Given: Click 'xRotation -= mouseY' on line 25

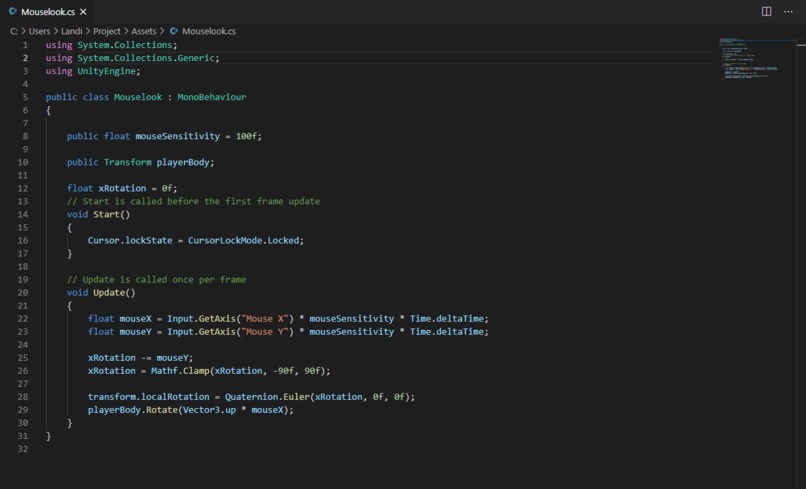Looking at the screenshot, I should pos(138,357).
